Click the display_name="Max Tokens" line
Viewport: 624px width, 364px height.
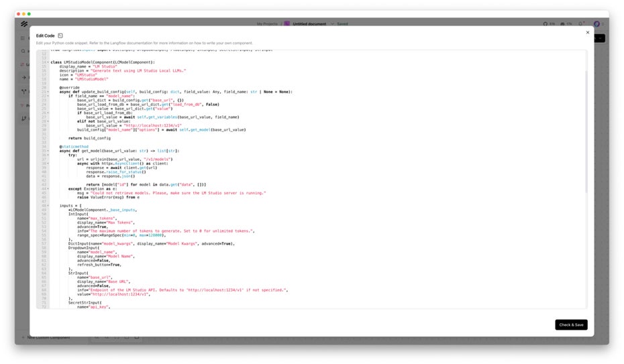point(106,223)
